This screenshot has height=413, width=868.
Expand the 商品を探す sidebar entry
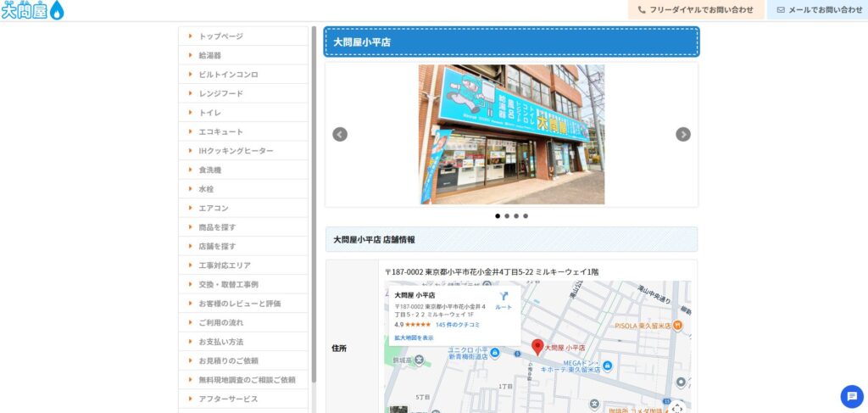[x=217, y=227]
